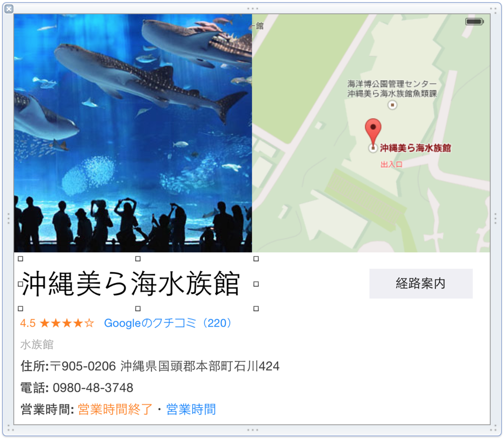Screen dimensions: 504x440
Task: Select the bottom-left resize handle of the title label
Action: [x=21, y=308]
